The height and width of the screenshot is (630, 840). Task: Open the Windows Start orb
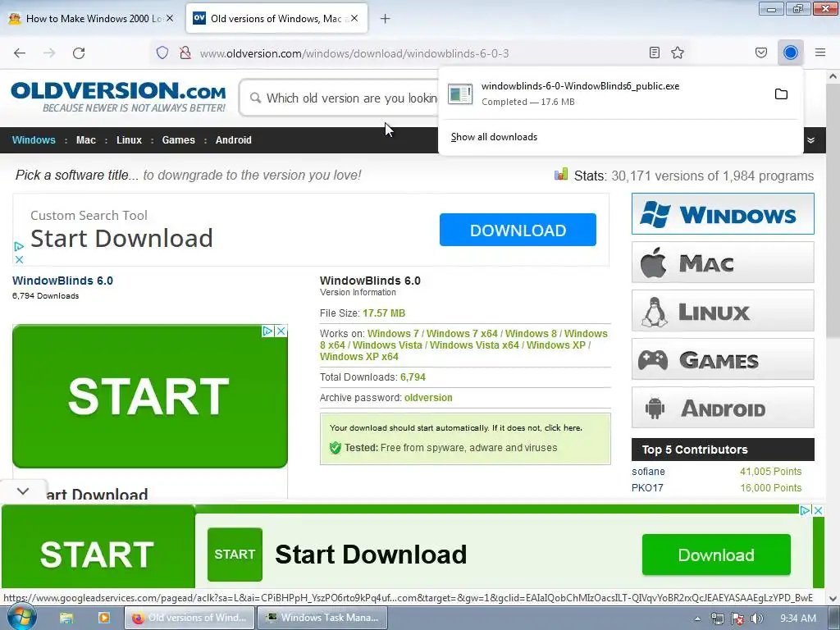tap(21, 617)
